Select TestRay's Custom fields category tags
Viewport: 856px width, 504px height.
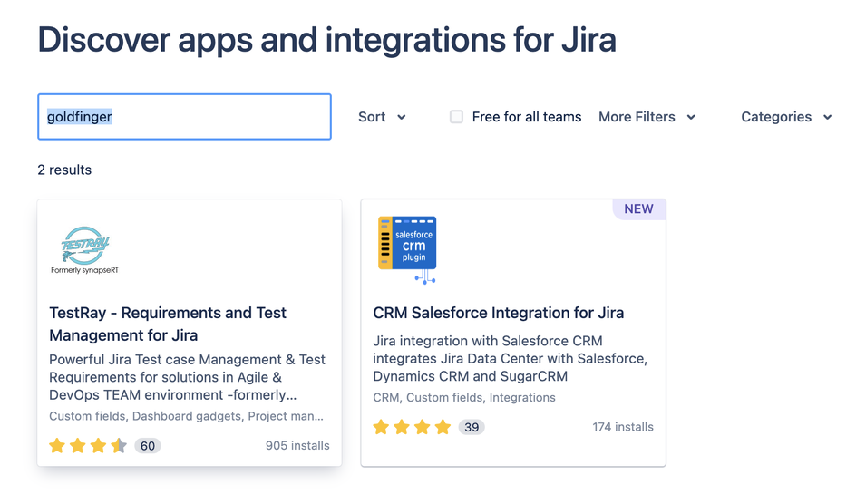186,416
